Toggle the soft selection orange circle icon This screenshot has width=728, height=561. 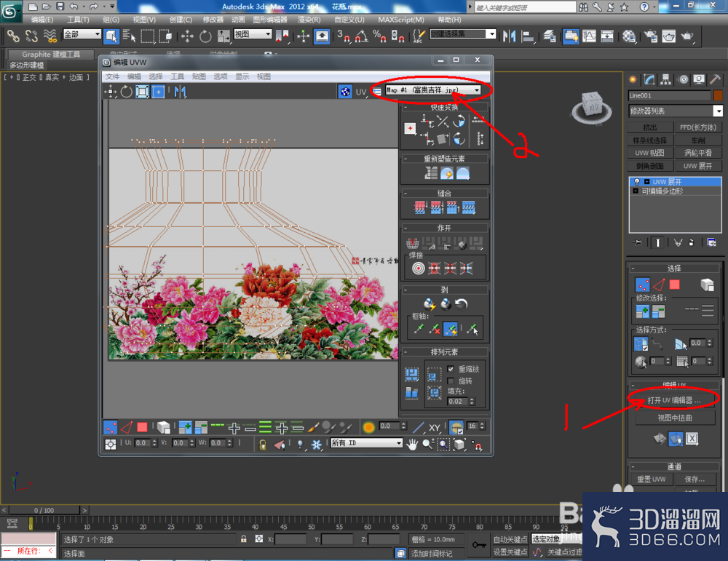(x=368, y=427)
